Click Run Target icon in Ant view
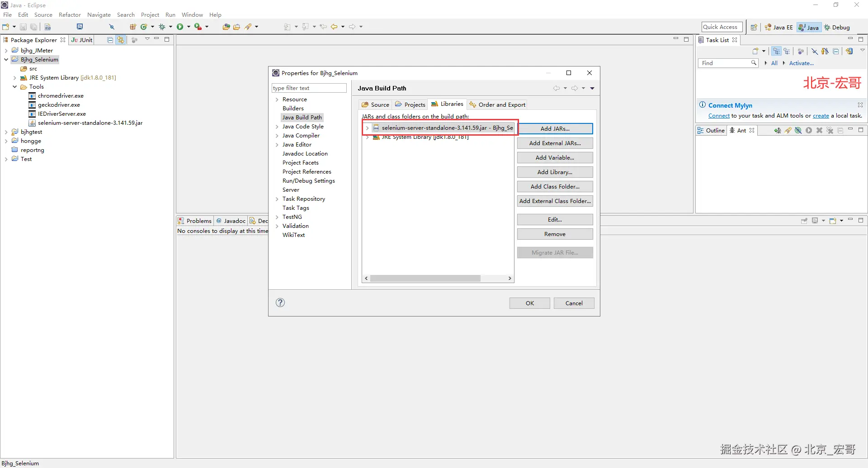The height and width of the screenshot is (468, 868). (809, 131)
